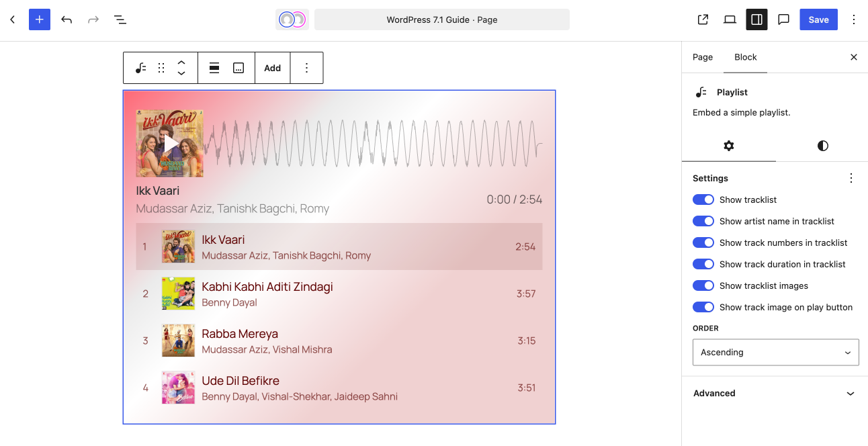This screenshot has width=868, height=446.
Task: Toggle Show track numbers in tracklist
Action: pos(703,242)
